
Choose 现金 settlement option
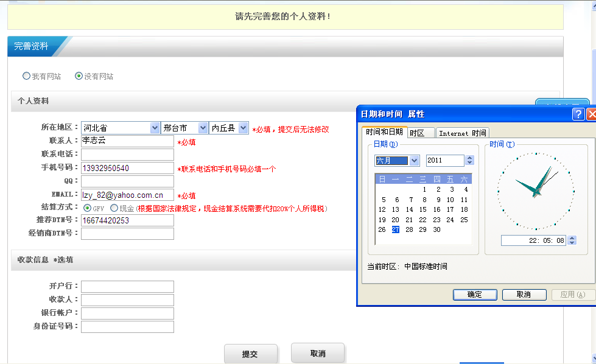114,208
